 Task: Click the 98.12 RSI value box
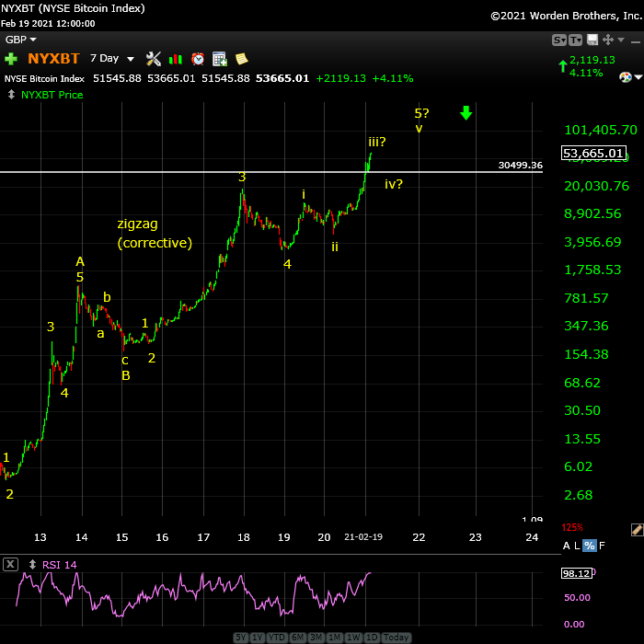pos(577,573)
